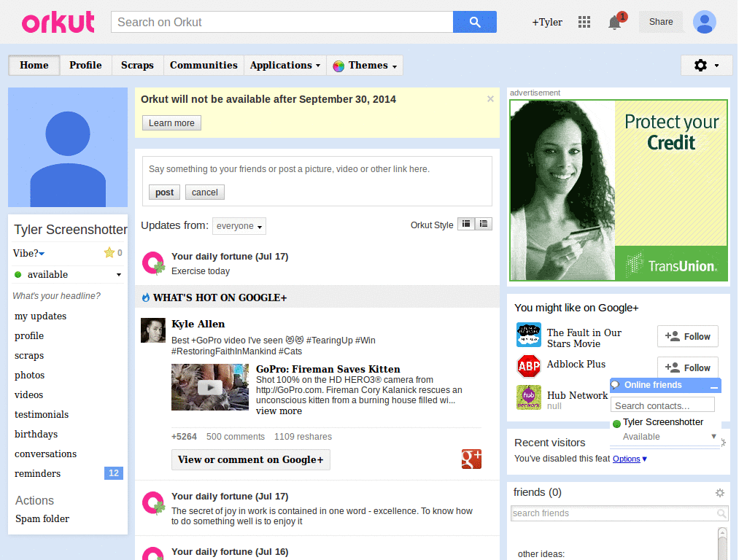Click the account avatar in top bar
747x560 pixels.
click(x=705, y=22)
